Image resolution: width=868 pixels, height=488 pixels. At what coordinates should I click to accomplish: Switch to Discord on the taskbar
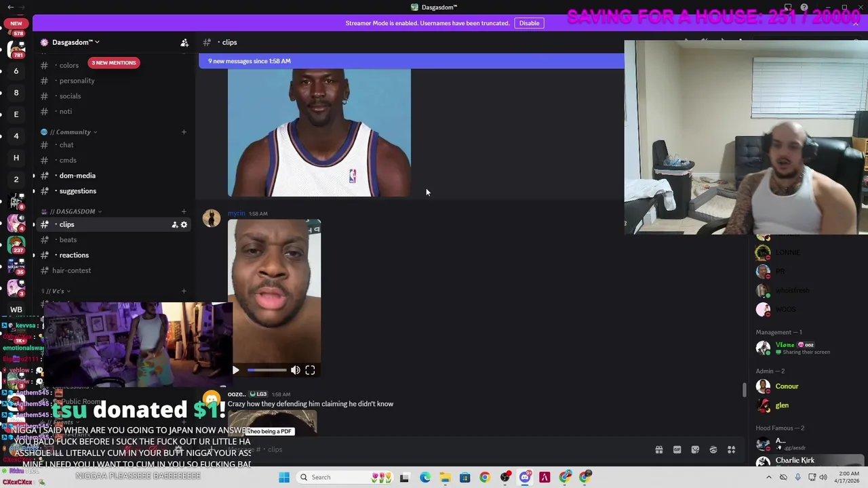[525, 477]
